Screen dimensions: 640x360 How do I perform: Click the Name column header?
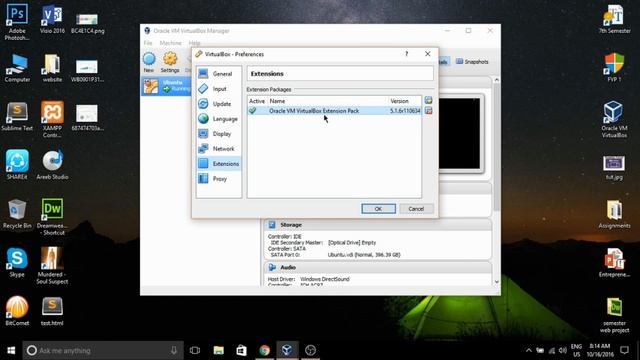tap(277, 101)
